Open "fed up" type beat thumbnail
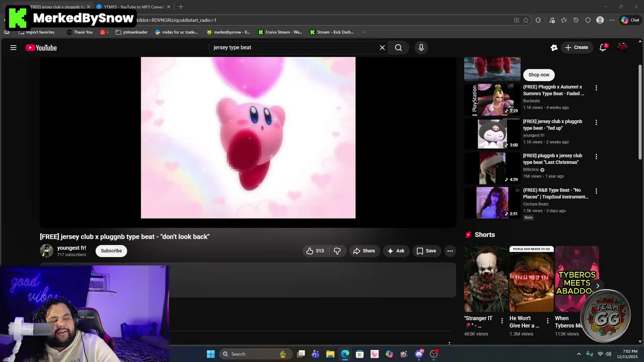644x362 pixels. pyautogui.click(x=492, y=134)
